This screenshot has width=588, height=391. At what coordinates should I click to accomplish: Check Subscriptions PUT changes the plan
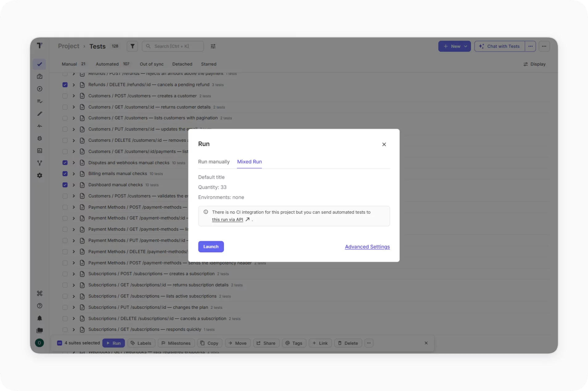(65, 308)
